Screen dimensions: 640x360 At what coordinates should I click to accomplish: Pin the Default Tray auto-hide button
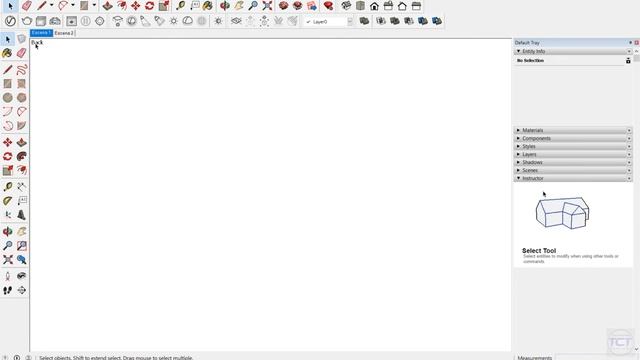coord(630,42)
